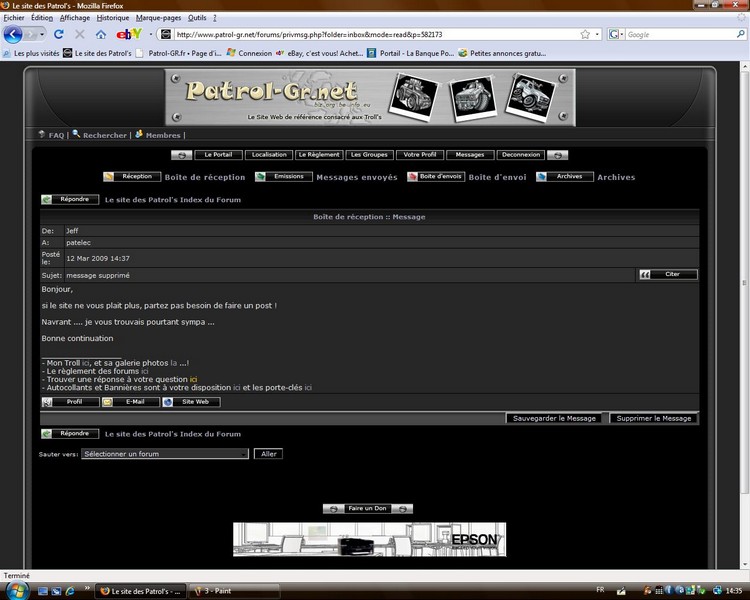Open the Historique menu
The height and width of the screenshot is (600, 750).
click(x=113, y=18)
